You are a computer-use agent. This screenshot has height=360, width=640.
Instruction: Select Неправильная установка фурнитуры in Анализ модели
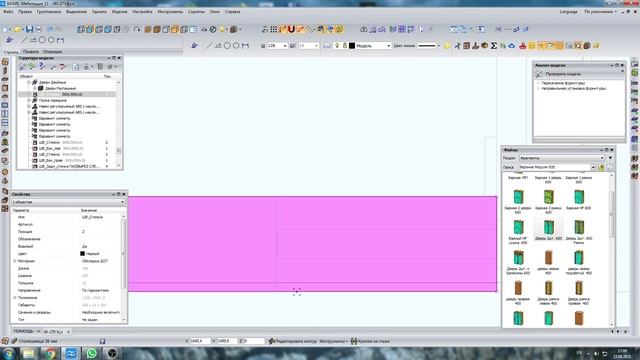[x=573, y=88]
